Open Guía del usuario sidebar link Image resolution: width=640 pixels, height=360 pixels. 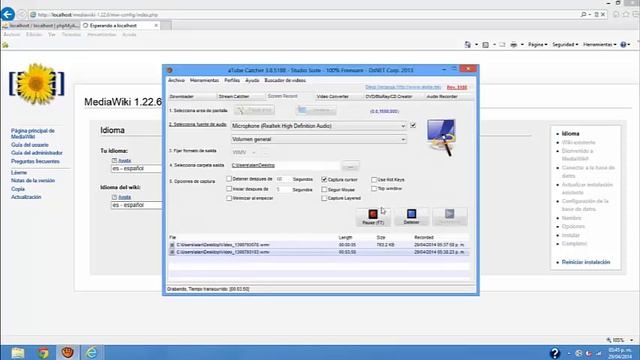tap(30, 145)
